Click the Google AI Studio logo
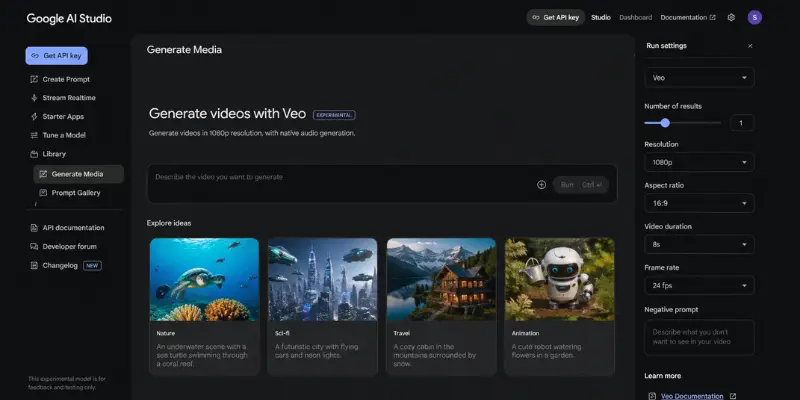 coord(69,18)
